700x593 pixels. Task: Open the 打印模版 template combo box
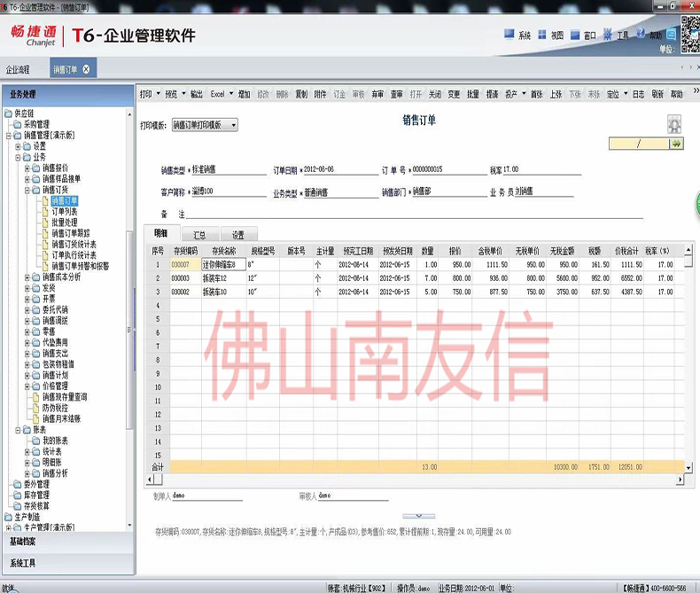[x=205, y=125]
